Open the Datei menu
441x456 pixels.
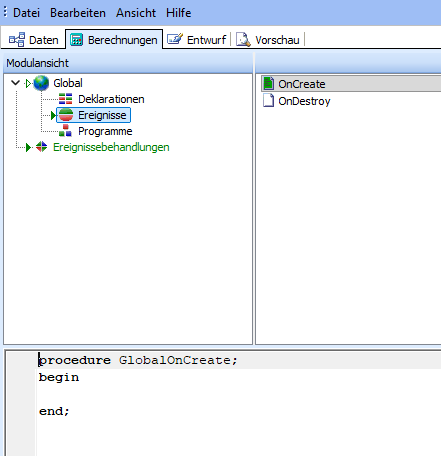click(26, 13)
